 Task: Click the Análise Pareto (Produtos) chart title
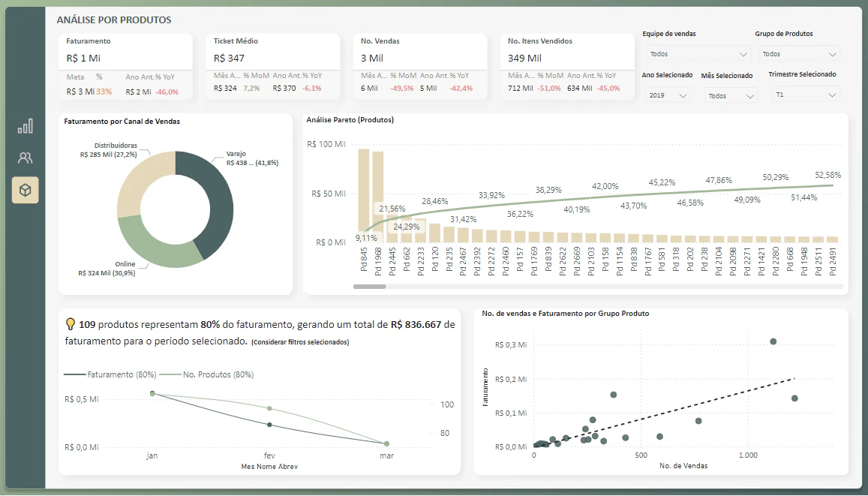coord(350,119)
